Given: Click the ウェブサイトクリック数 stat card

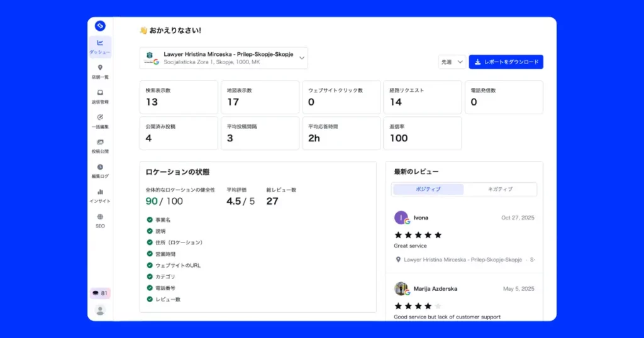Looking at the screenshot, I should click(x=341, y=97).
